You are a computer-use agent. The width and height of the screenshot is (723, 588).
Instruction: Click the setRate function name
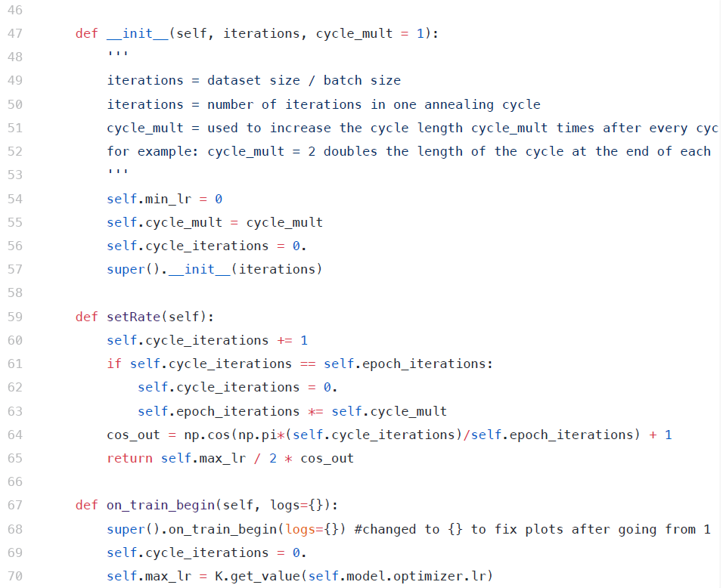click(133, 317)
